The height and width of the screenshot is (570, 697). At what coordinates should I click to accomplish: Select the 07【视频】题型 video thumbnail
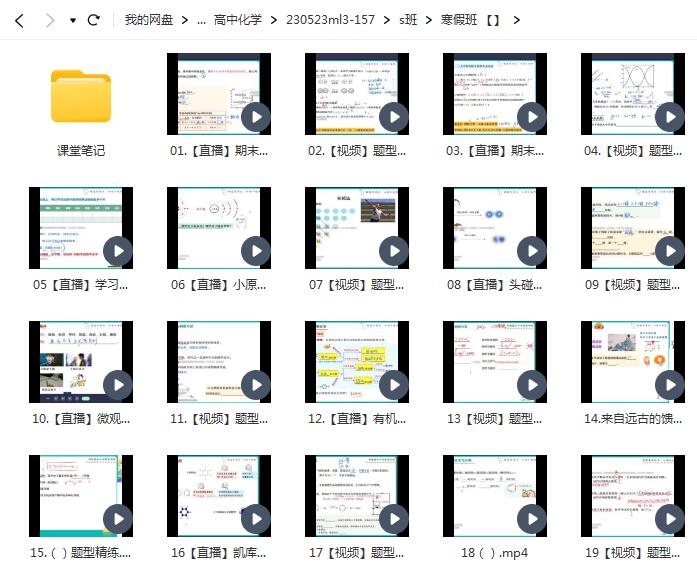coord(357,228)
